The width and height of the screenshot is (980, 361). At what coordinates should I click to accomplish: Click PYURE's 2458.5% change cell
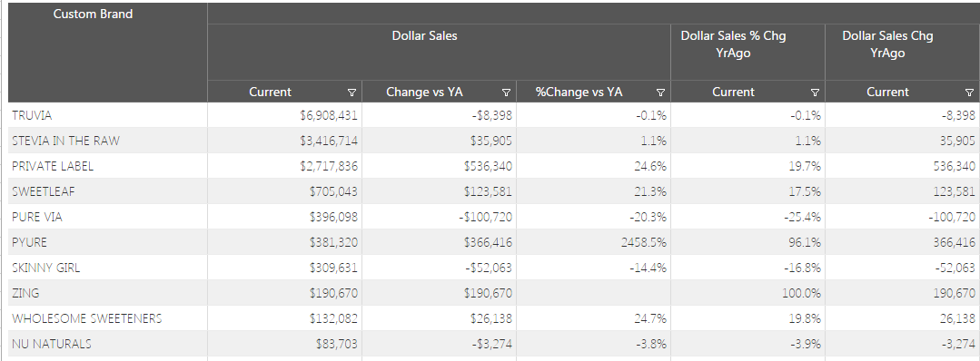tap(594, 241)
